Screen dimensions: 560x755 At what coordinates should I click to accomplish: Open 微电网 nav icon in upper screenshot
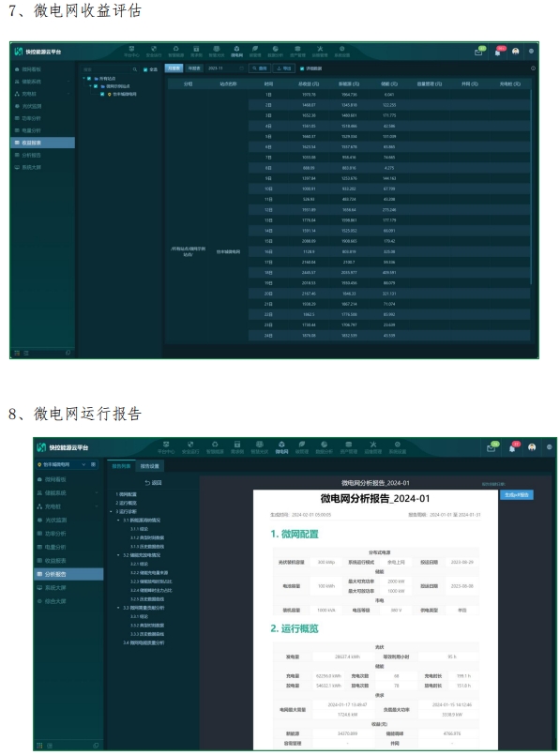click(x=236, y=51)
